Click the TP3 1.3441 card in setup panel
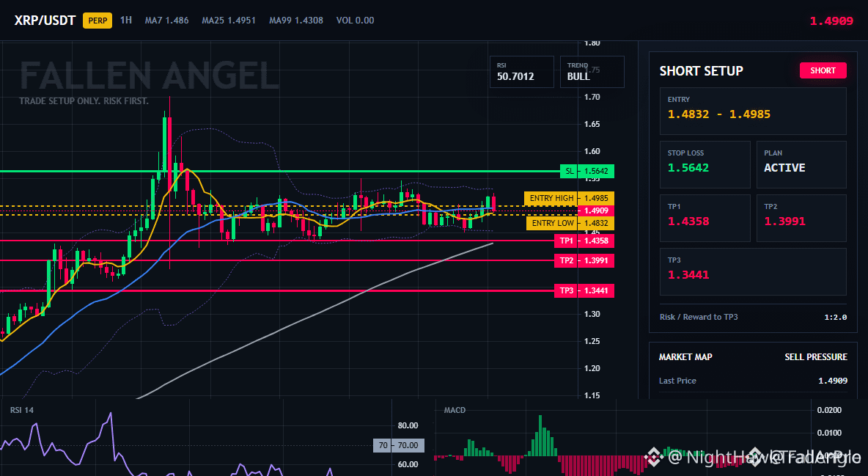Image resolution: width=868 pixels, height=476 pixels. 753,271
